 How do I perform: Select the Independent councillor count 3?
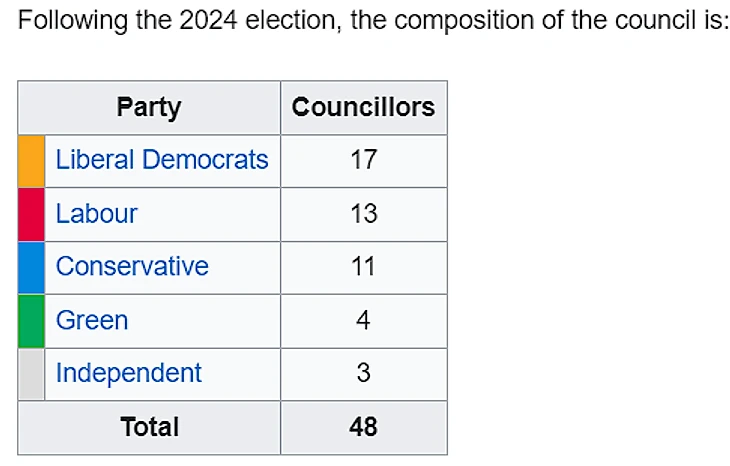[363, 374]
